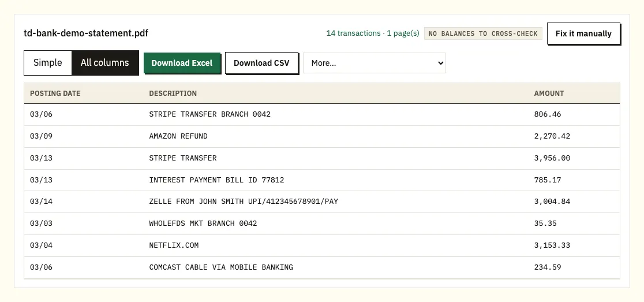
Task: Click the amount 806.46
Action: click(548, 114)
